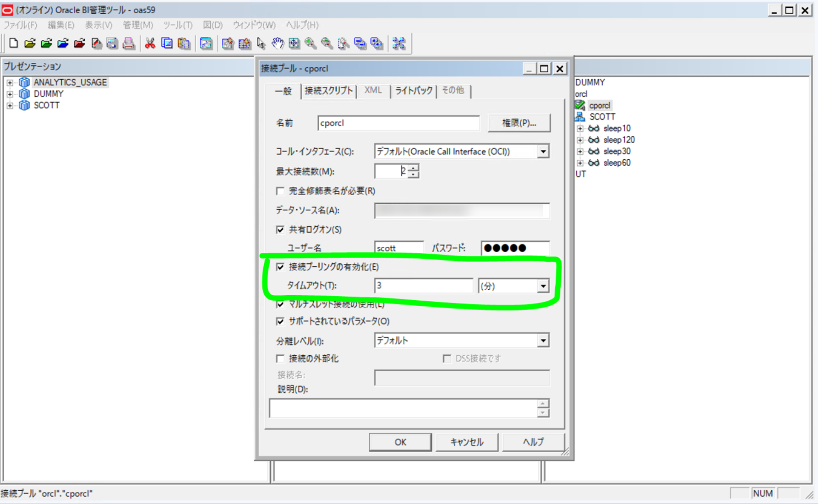
Task: Select the SCOTT physical schema item
Action: point(602,117)
